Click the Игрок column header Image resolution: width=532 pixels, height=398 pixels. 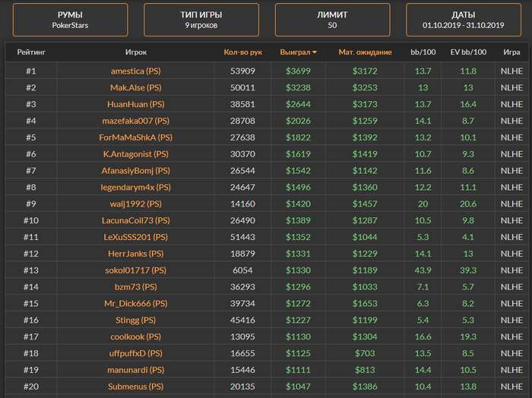136,52
